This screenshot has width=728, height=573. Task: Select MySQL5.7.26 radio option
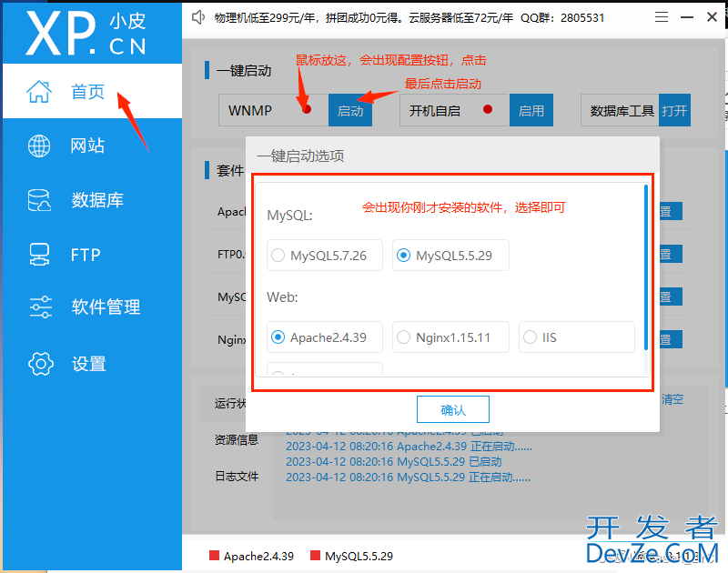tap(325, 256)
